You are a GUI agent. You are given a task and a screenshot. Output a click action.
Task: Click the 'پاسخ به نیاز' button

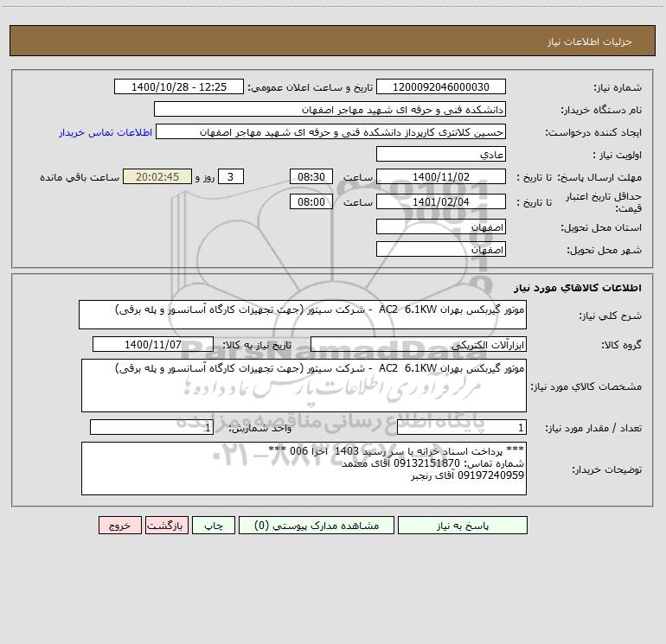pyautogui.click(x=463, y=526)
